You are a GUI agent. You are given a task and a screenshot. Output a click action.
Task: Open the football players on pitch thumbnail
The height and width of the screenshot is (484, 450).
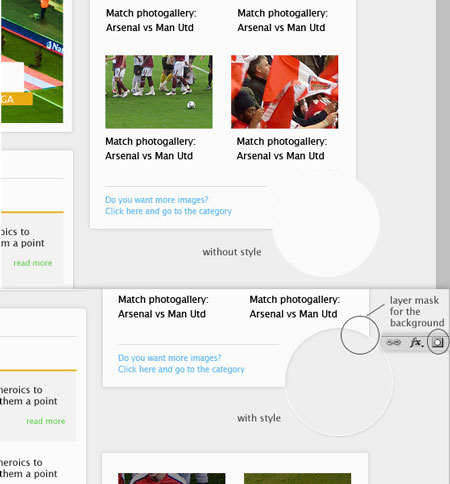pyautogui.click(x=159, y=92)
